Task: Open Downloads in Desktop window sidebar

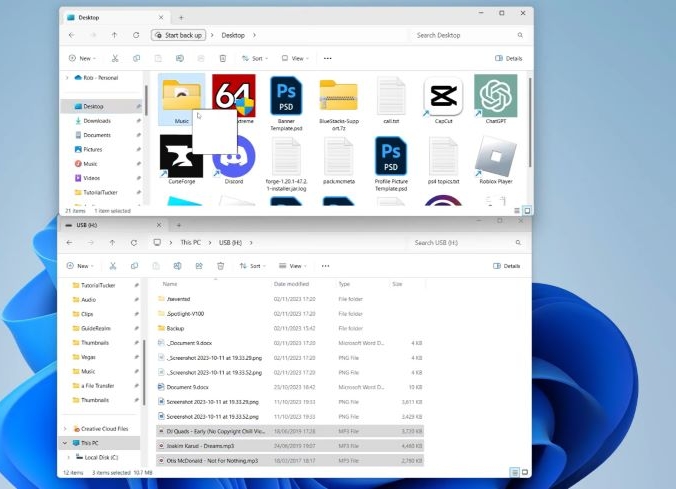Action: [x=97, y=121]
